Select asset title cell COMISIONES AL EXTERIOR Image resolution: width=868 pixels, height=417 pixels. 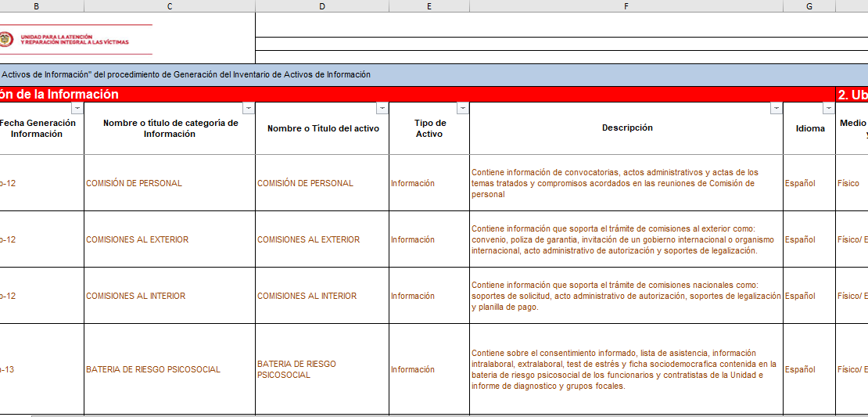[x=322, y=239]
